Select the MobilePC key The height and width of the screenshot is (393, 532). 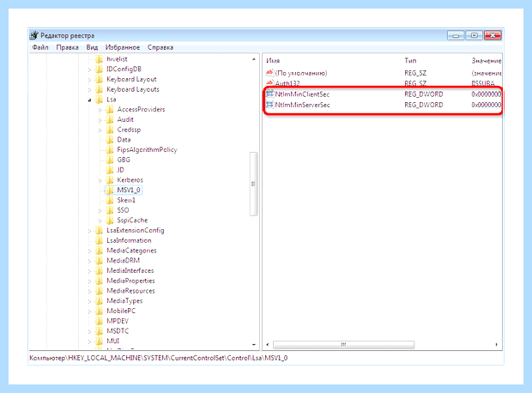(121, 311)
